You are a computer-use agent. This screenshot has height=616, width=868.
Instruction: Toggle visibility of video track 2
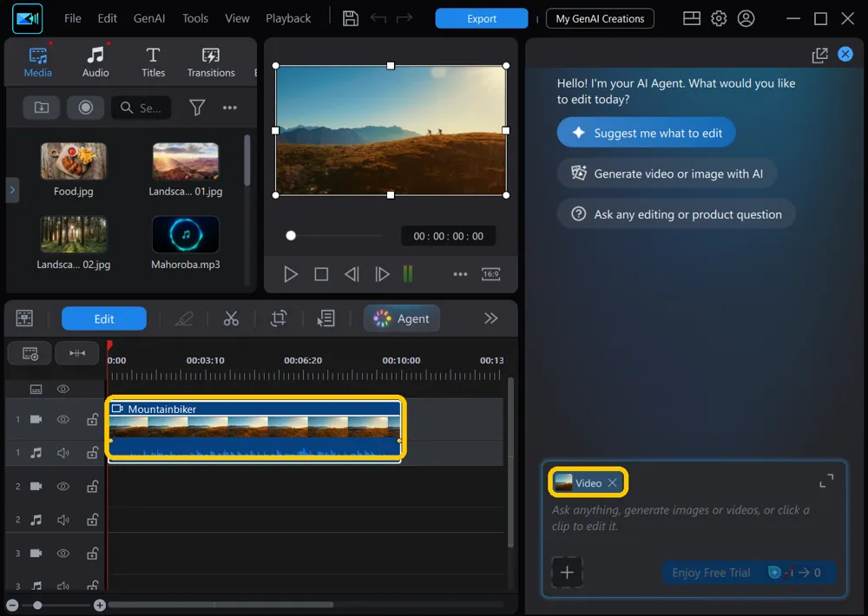click(63, 487)
